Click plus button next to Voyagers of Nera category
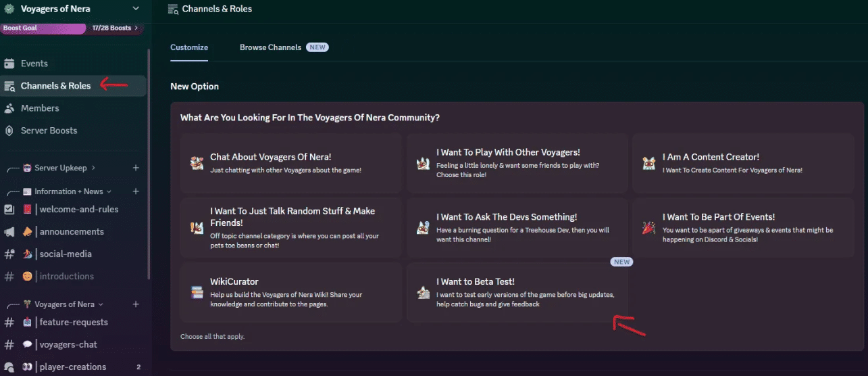Viewport: 868px width, 376px height. coord(136,304)
